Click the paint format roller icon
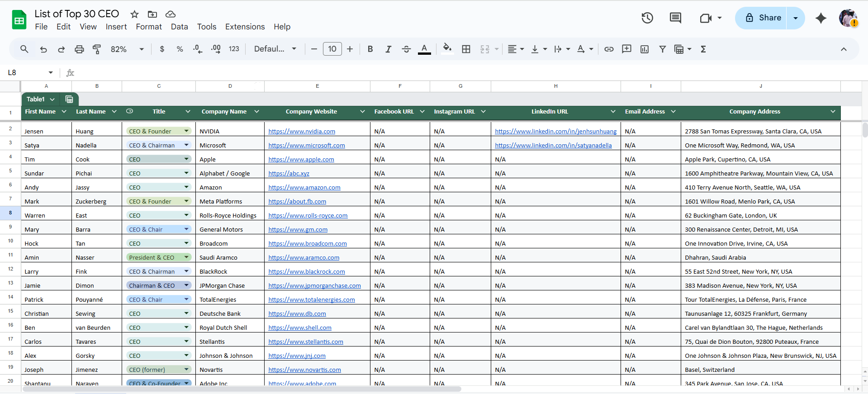 click(x=97, y=49)
